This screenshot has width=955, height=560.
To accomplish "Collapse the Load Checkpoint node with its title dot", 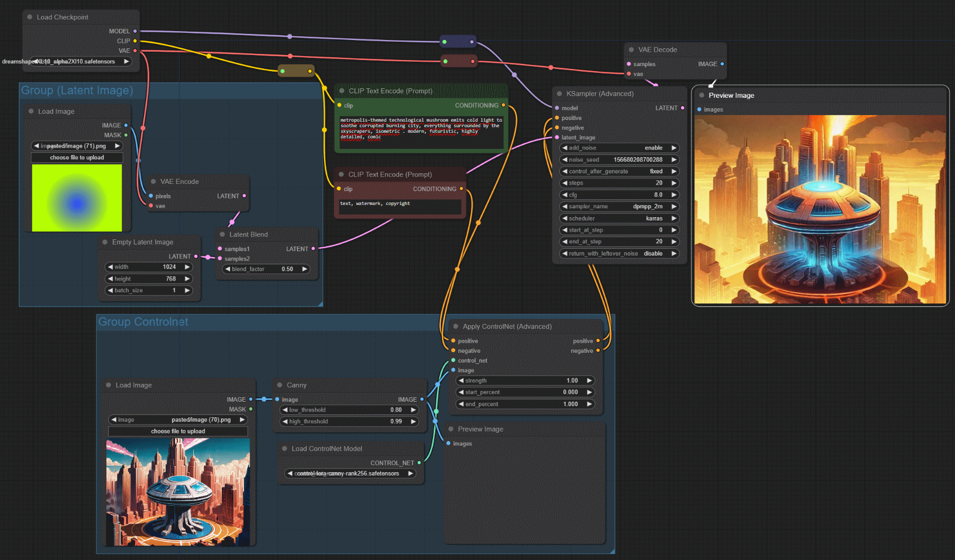I will (x=30, y=17).
